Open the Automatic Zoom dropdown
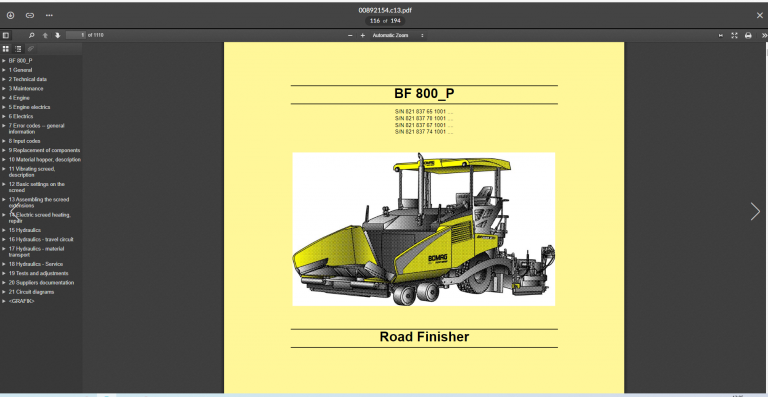 click(x=398, y=35)
